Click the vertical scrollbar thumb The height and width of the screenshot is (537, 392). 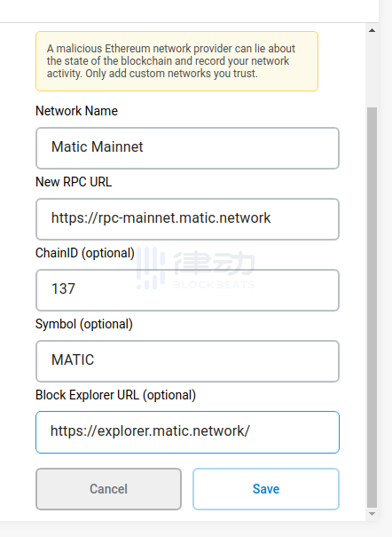[372, 307]
